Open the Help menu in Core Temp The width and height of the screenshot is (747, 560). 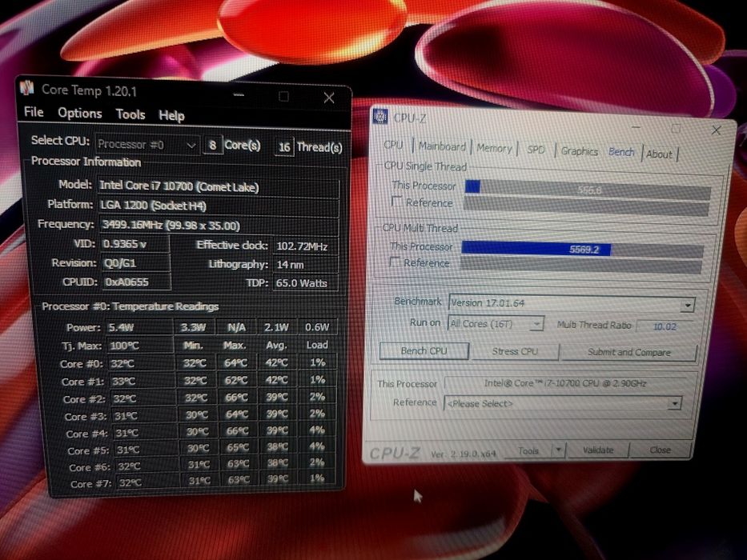pyautogui.click(x=171, y=116)
